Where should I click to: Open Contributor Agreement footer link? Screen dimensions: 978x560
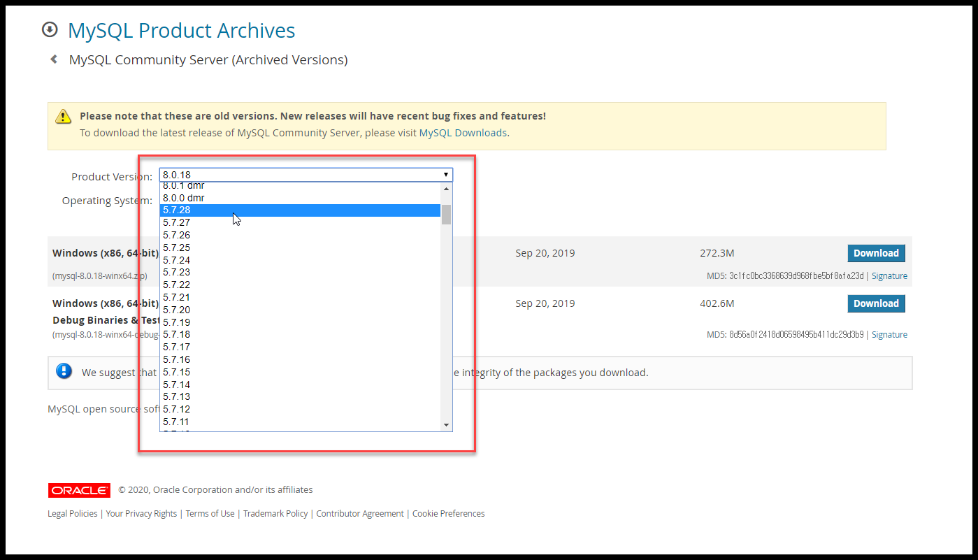(x=360, y=514)
